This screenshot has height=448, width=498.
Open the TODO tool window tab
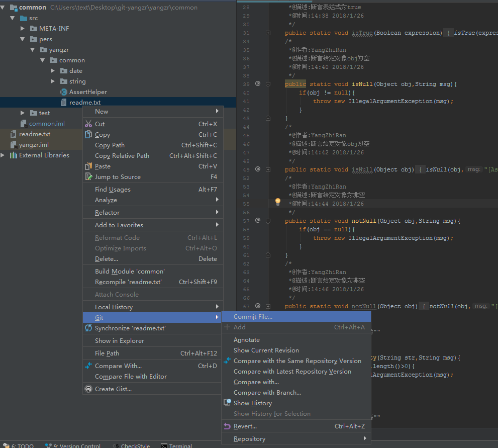[x=18, y=446]
